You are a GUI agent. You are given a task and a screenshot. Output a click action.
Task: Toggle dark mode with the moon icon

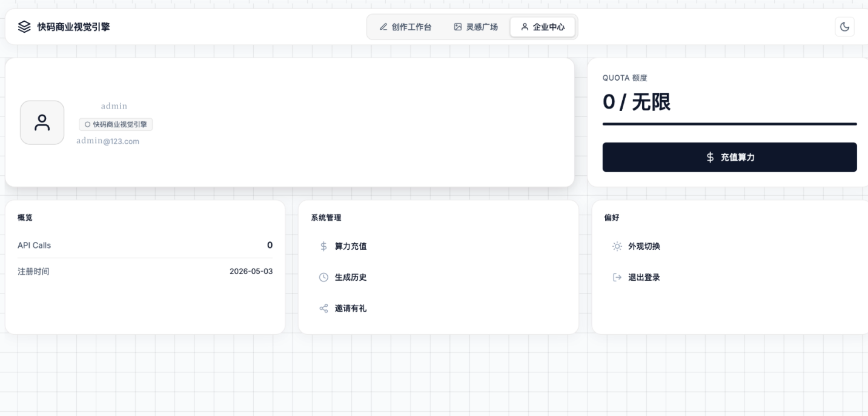pos(844,27)
